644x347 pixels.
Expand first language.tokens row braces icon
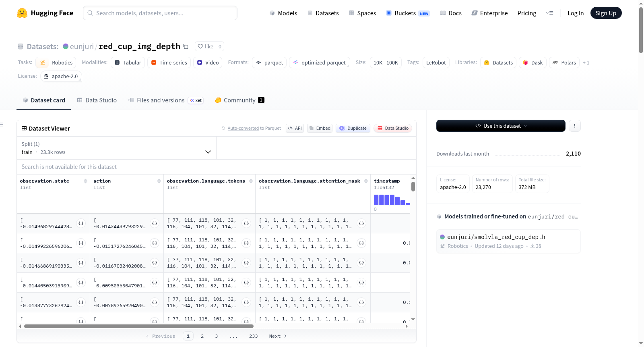click(x=246, y=223)
